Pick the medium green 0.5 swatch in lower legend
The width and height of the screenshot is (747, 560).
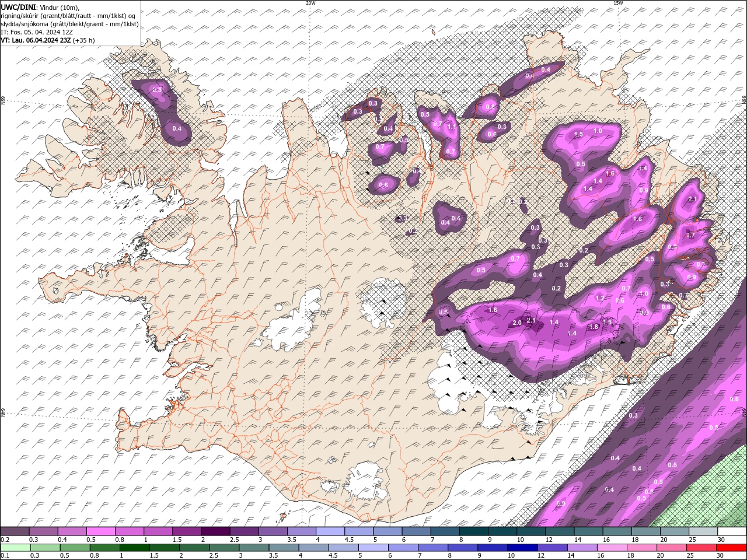(75, 548)
